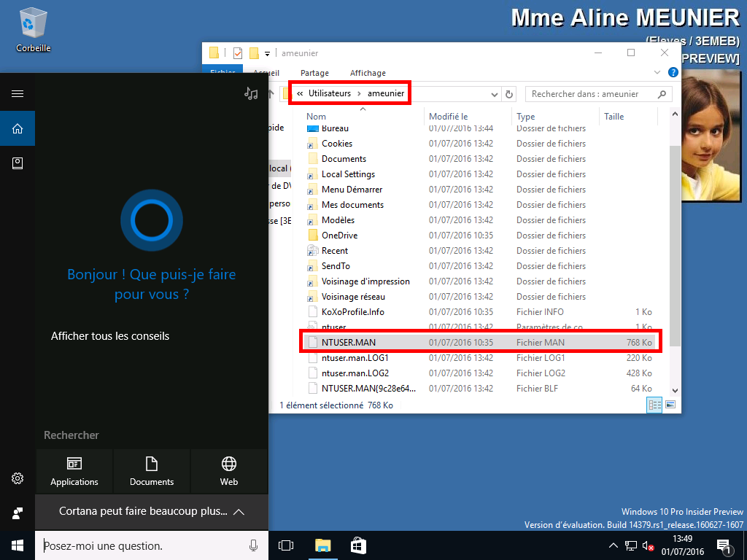
Task: Click Afficher tous les conseils
Action: click(110, 336)
